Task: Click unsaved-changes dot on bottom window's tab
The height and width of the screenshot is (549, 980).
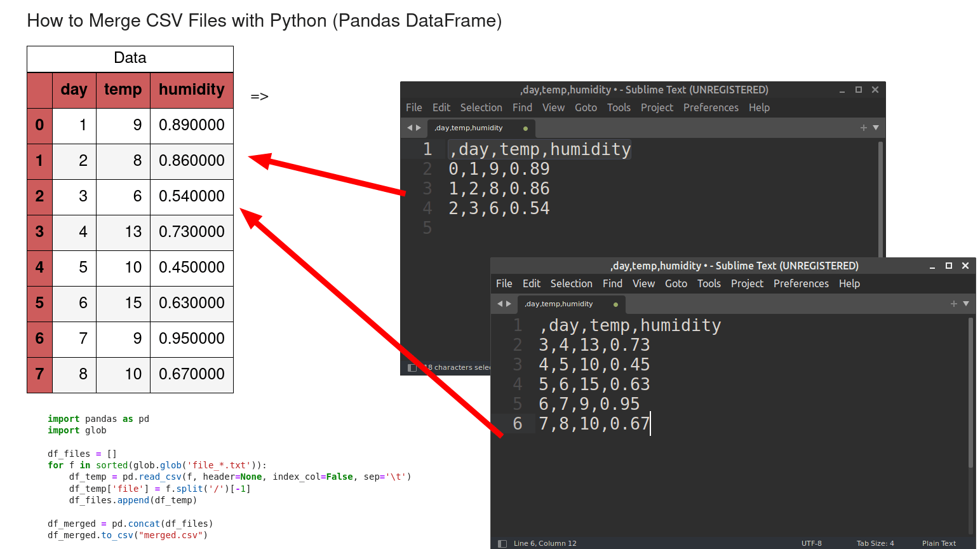Action: tap(615, 304)
